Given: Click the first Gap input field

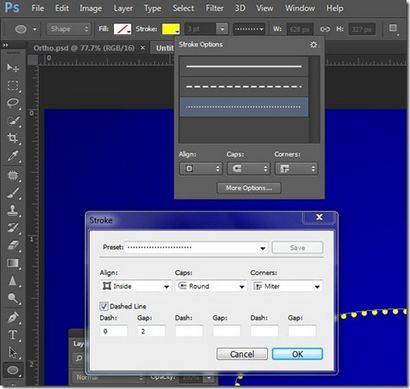Looking at the screenshot, I should (151, 331).
